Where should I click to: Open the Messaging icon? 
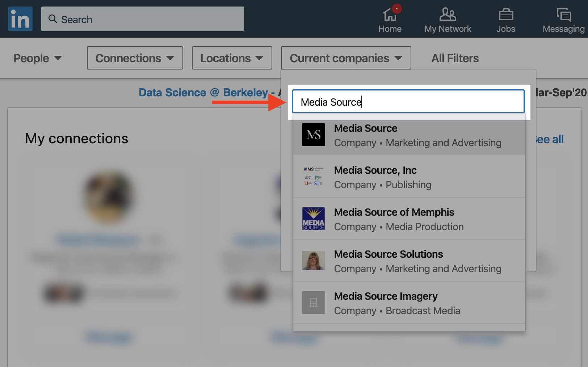(x=563, y=15)
